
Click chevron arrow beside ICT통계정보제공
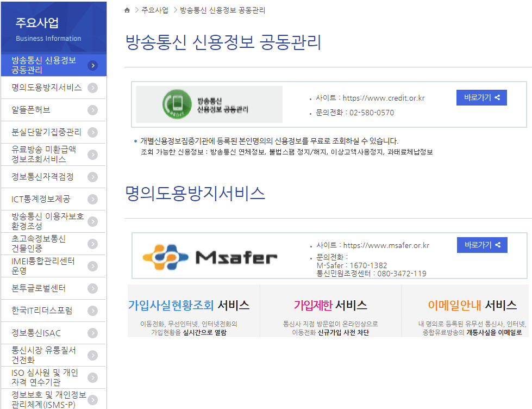[x=92, y=200]
